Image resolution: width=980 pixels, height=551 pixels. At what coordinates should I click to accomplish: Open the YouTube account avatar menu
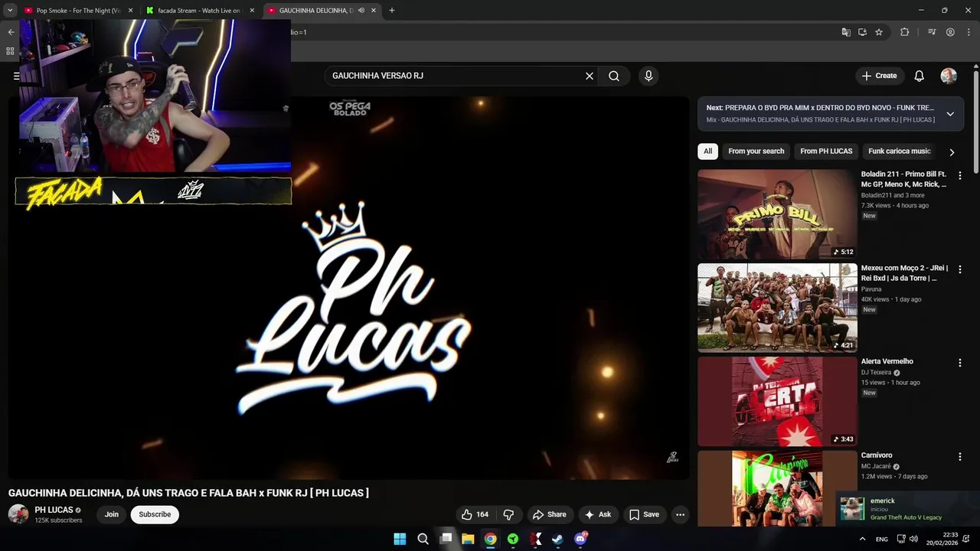pos(949,76)
